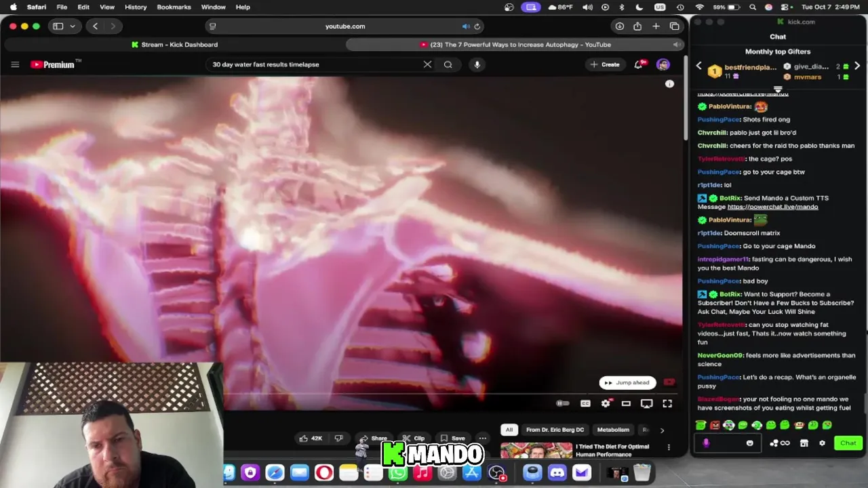Image resolution: width=868 pixels, height=488 pixels.
Task: Switch to Stream - Kick Dashboard tab
Action: [174, 45]
